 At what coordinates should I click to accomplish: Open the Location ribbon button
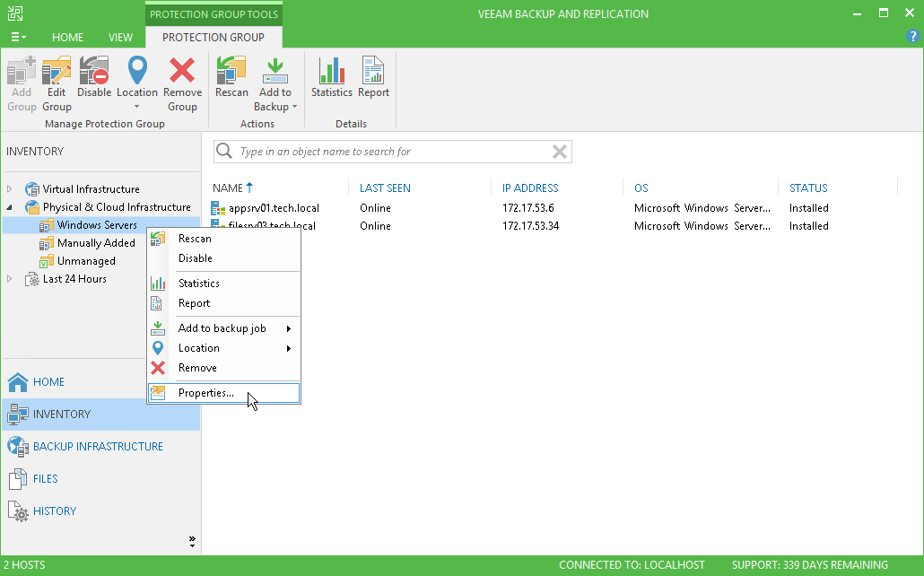click(136, 83)
